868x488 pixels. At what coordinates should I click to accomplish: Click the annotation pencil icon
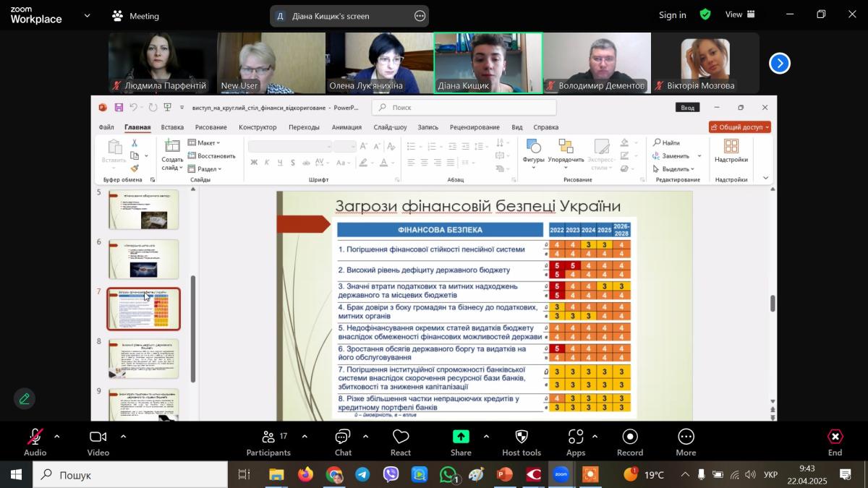25,398
